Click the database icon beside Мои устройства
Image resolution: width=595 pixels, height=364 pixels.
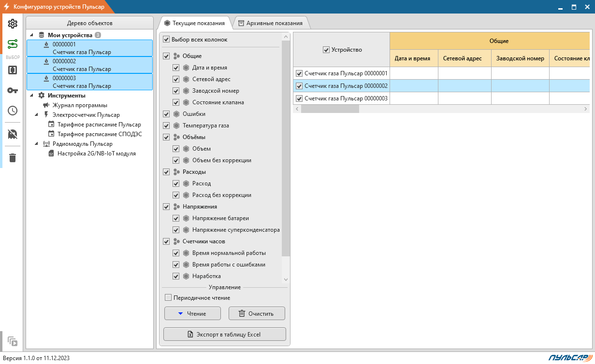41,35
